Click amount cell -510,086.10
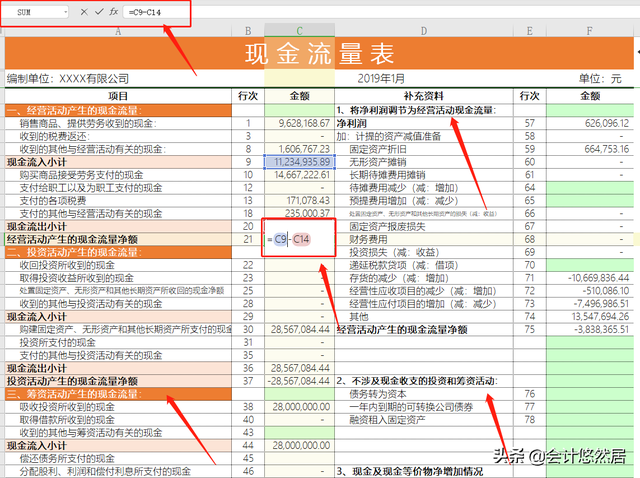 (590, 291)
